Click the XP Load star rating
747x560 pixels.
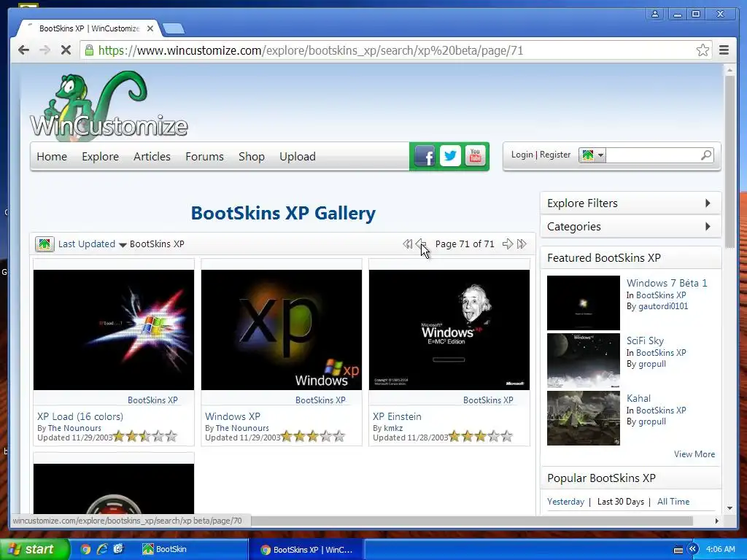(145, 436)
